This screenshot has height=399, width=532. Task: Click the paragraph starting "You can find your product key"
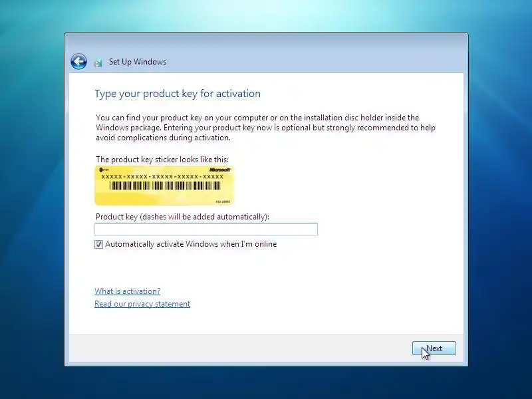point(265,128)
